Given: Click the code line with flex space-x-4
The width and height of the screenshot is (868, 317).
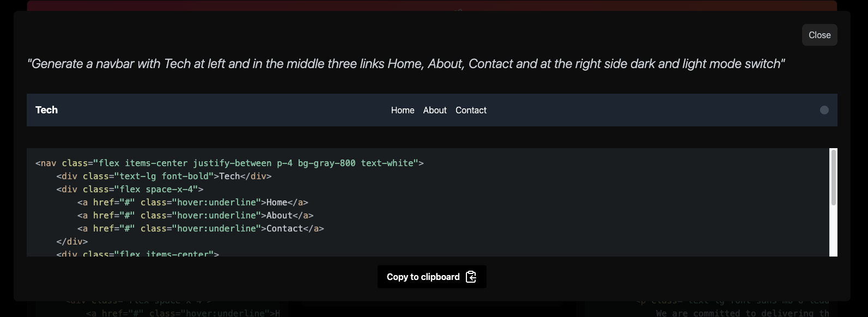Looking at the screenshot, I should (x=130, y=189).
